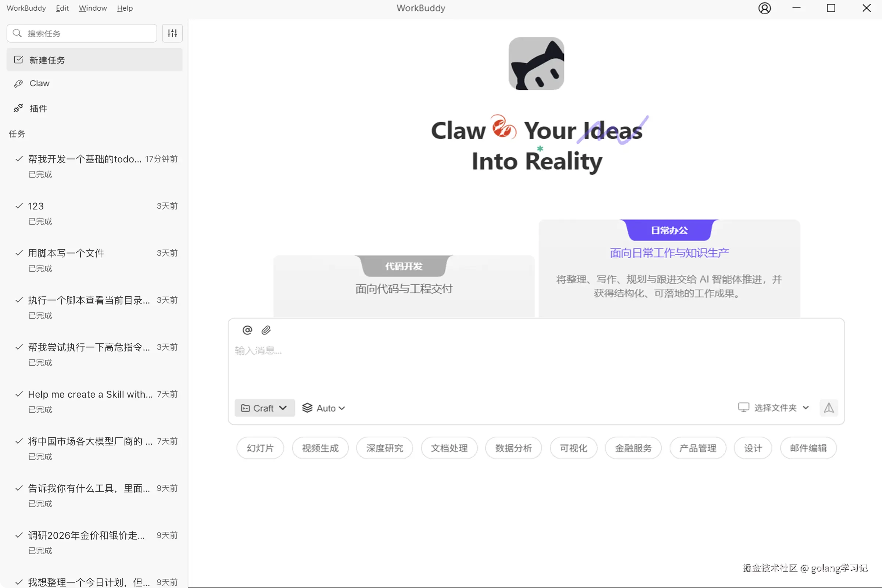Click the 深度研究 suggestion chip
This screenshot has width=882, height=588.
coord(384,448)
